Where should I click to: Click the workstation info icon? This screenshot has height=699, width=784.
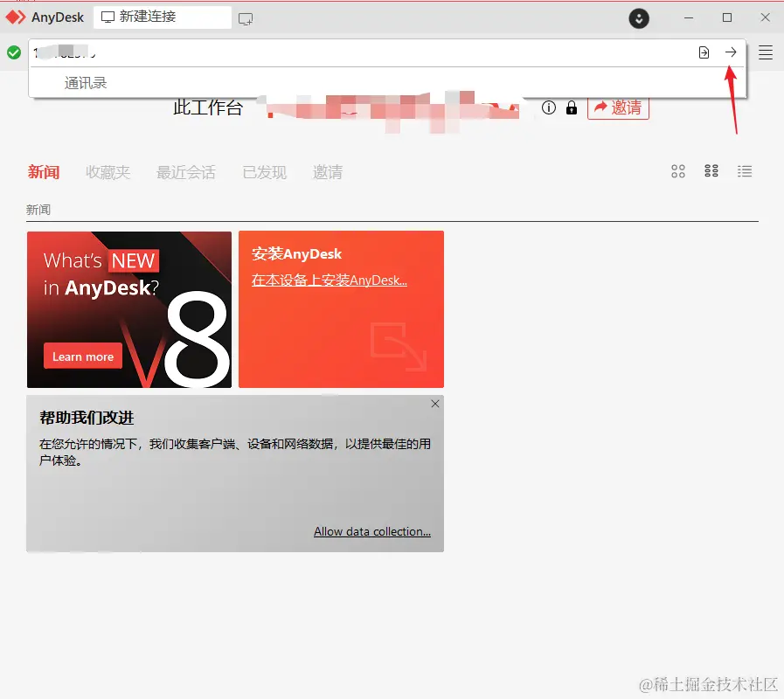[549, 107]
